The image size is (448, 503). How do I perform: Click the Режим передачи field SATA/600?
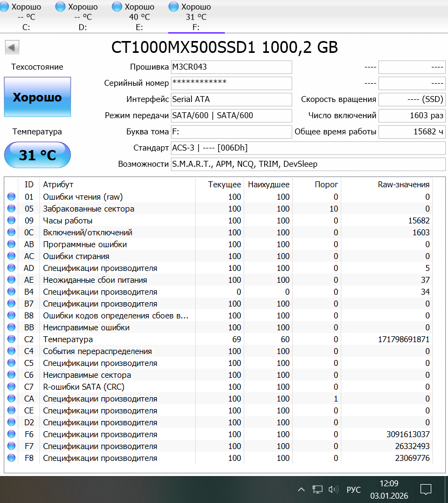coord(231,115)
